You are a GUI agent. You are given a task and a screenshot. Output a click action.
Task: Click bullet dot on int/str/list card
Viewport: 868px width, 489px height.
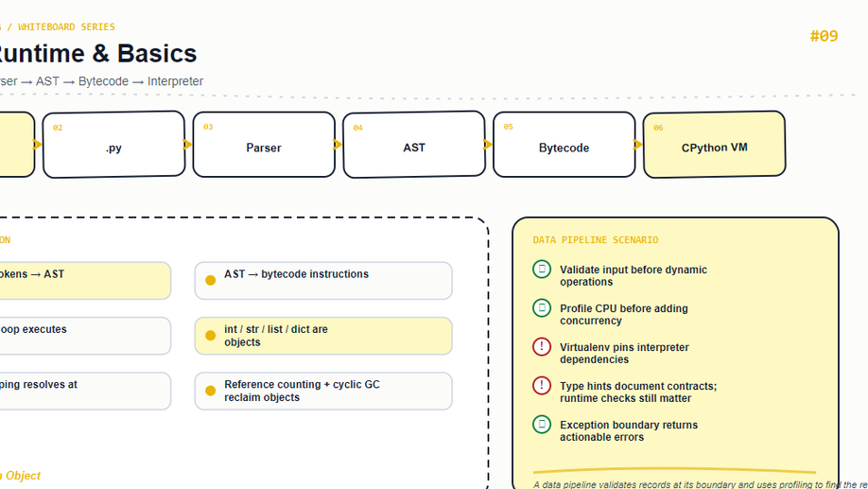tap(210, 336)
